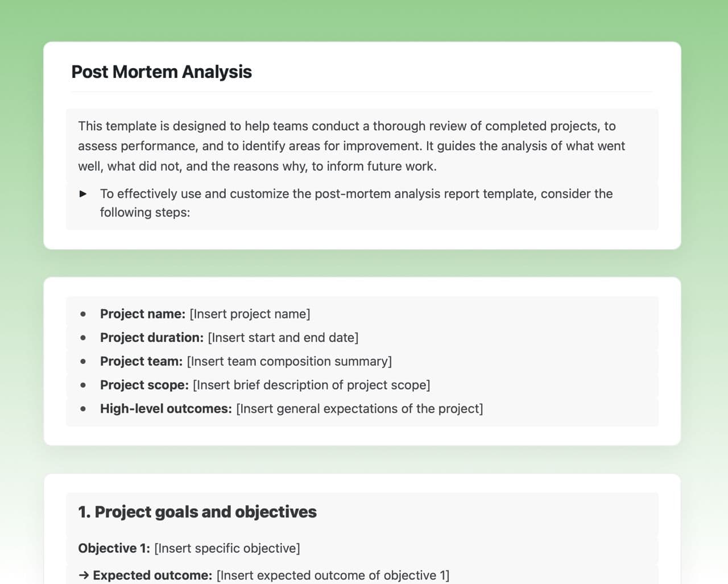This screenshot has height=584, width=728.
Task: Click '[Insert brief description of project scope]' placeholder
Action: (311, 385)
